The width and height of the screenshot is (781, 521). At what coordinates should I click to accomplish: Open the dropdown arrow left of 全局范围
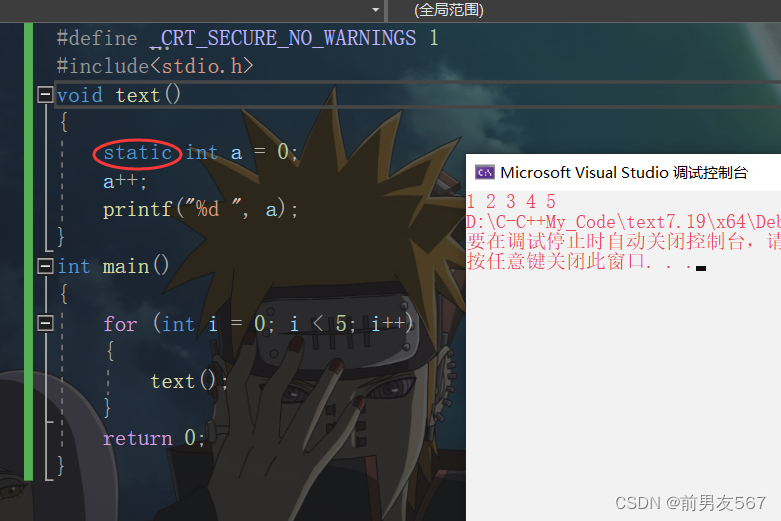pos(376,10)
